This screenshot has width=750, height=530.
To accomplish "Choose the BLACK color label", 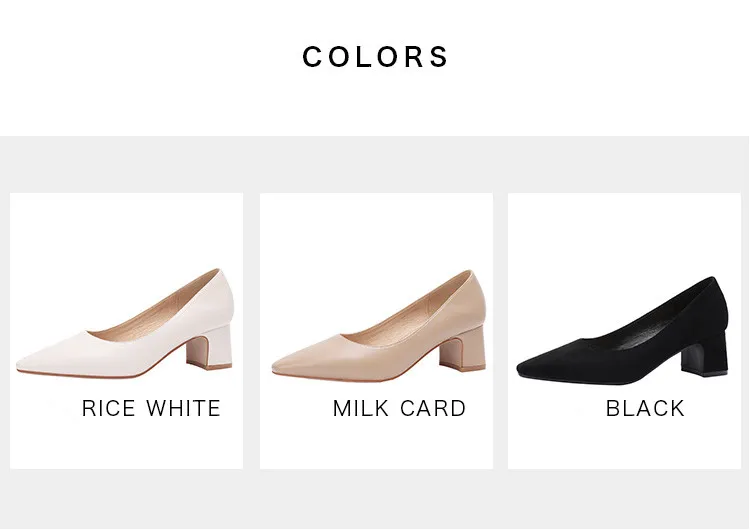I will click(x=645, y=409).
